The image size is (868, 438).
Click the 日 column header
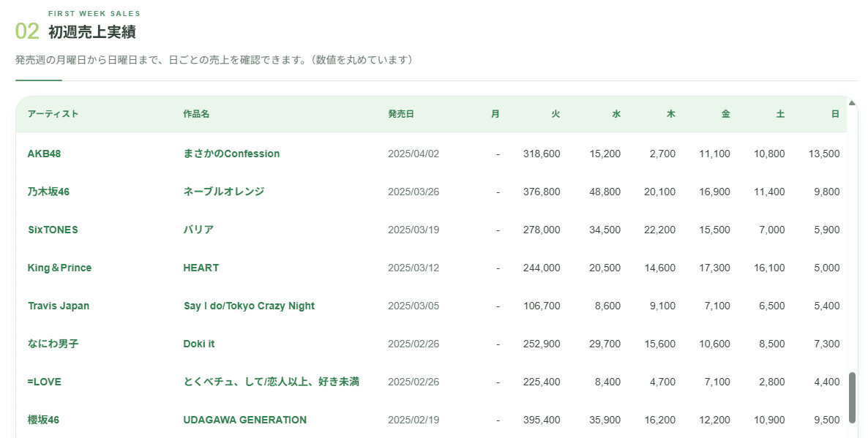[835, 114]
